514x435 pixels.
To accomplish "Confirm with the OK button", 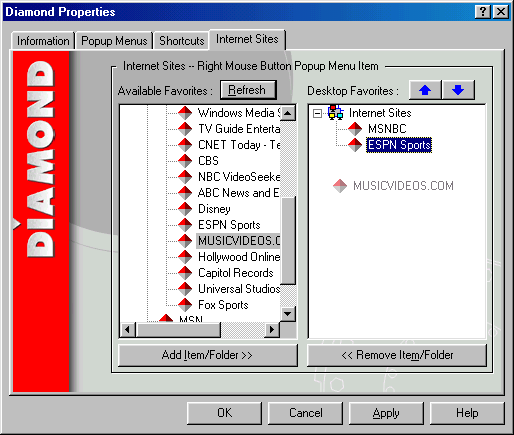I will coord(224,413).
